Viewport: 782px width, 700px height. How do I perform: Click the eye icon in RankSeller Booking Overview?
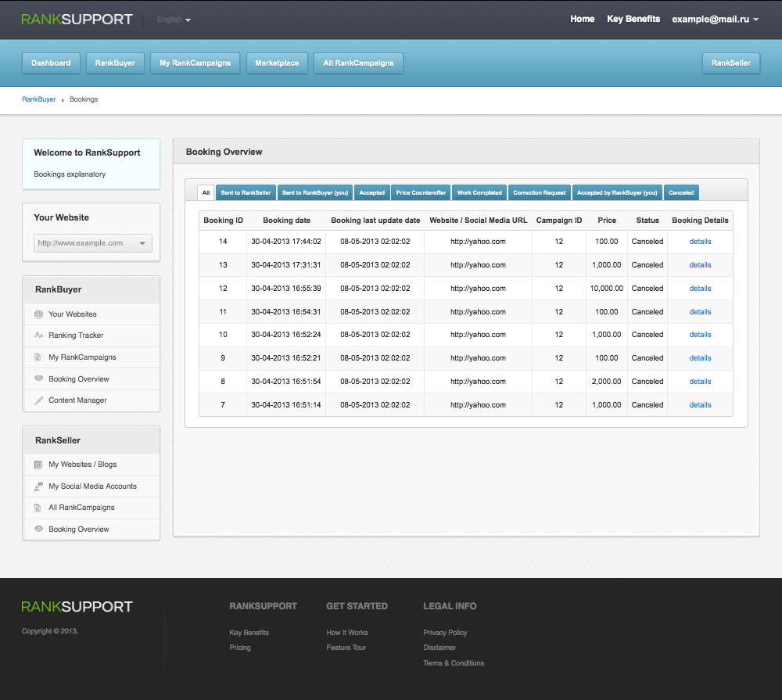click(x=38, y=529)
